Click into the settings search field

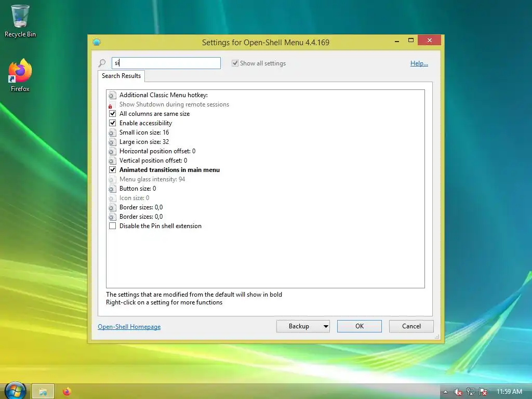pyautogui.click(x=166, y=63)
